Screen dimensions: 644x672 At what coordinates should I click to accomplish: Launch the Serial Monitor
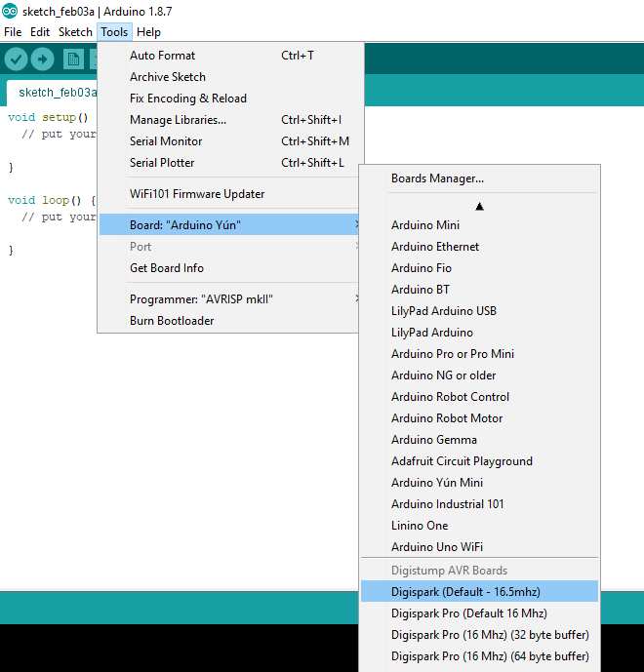pyautogui.click(x=230, y=141)
